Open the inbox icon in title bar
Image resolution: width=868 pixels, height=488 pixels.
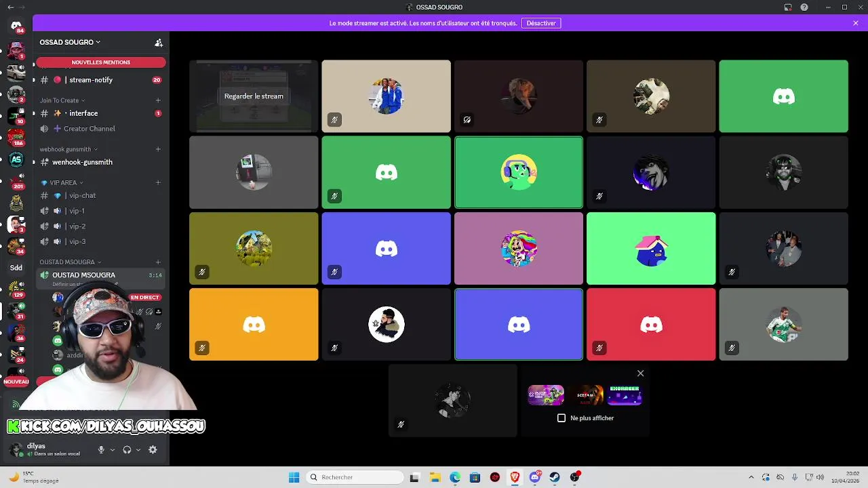point(788,7)
